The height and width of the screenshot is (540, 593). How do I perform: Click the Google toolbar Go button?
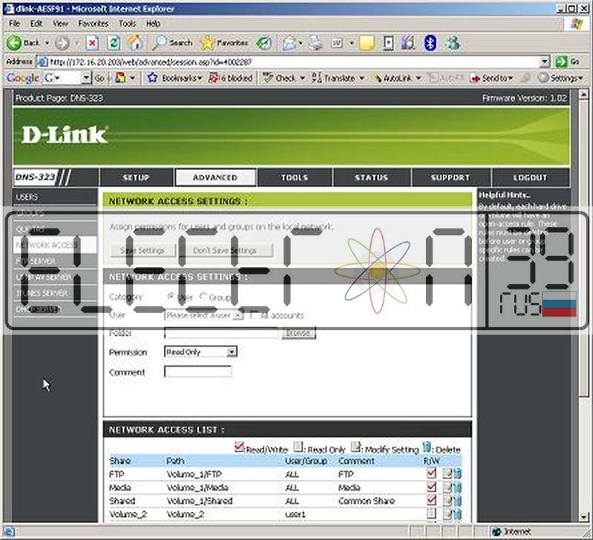point(99,78)
